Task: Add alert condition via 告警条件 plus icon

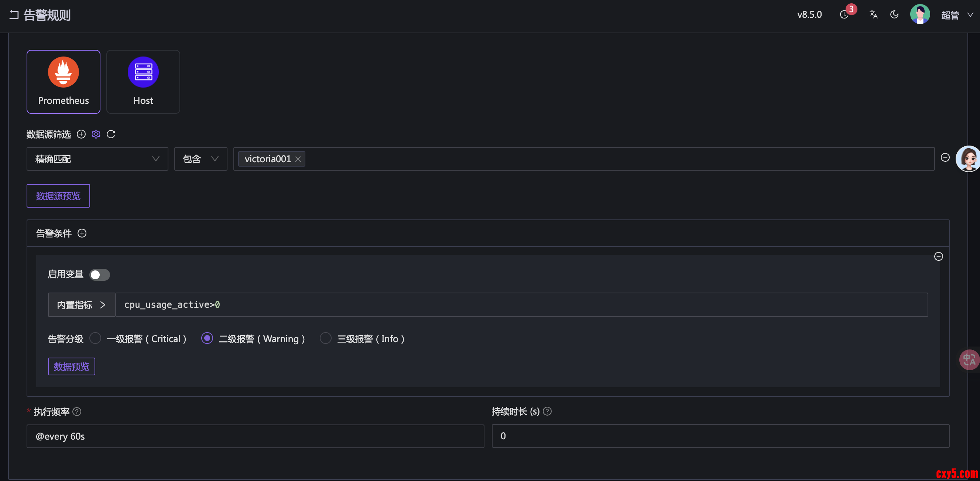Action: click(82, 233)
